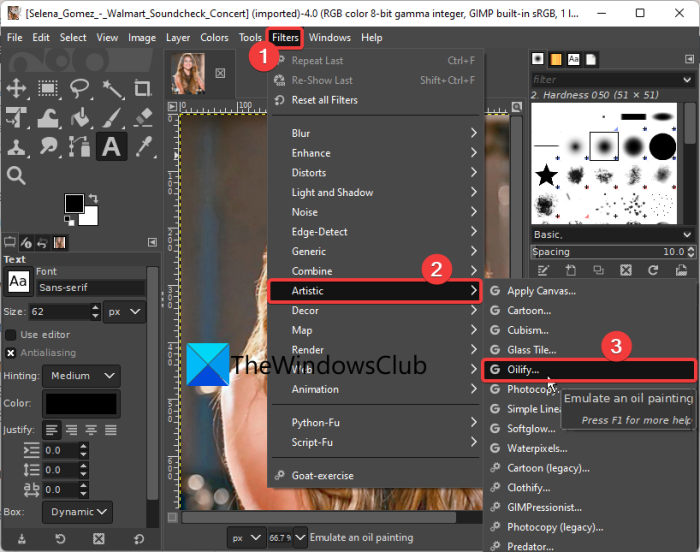The image size is (700, 552).
Task: Open the Layer menu
Action: point(178,38)
